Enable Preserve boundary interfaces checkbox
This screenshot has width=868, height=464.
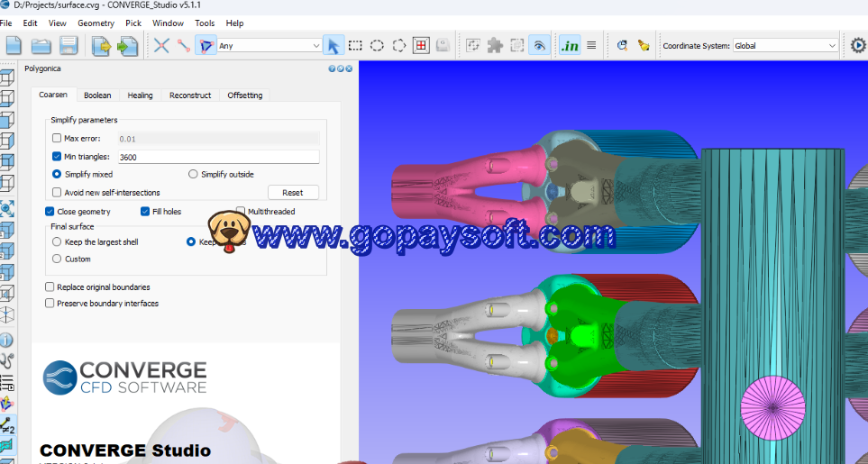point(50,304)
